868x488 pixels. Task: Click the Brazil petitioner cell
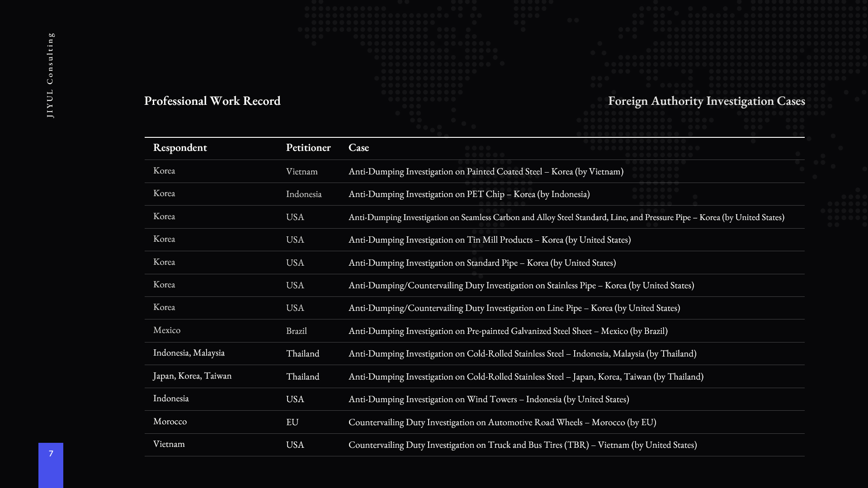[296, 331]
